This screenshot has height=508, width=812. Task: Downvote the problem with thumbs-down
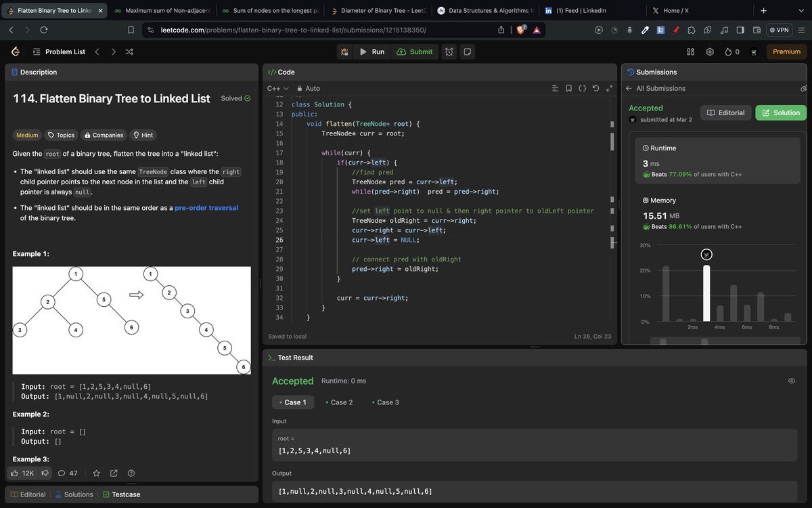(45, 473)
